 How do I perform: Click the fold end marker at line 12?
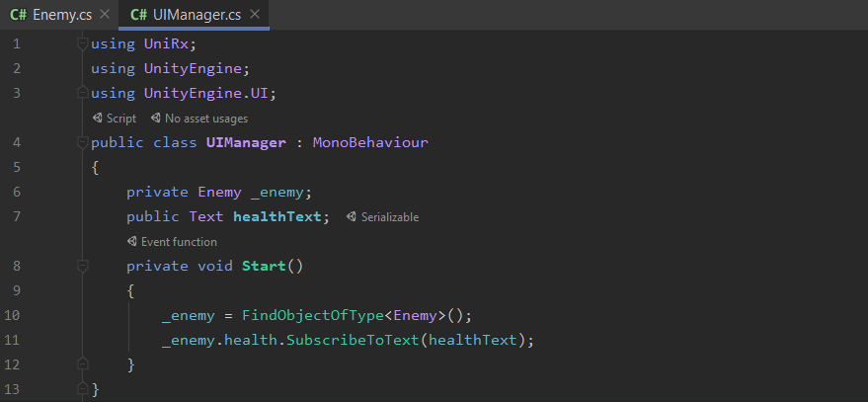pyautogui.click(x=83, y=364)
